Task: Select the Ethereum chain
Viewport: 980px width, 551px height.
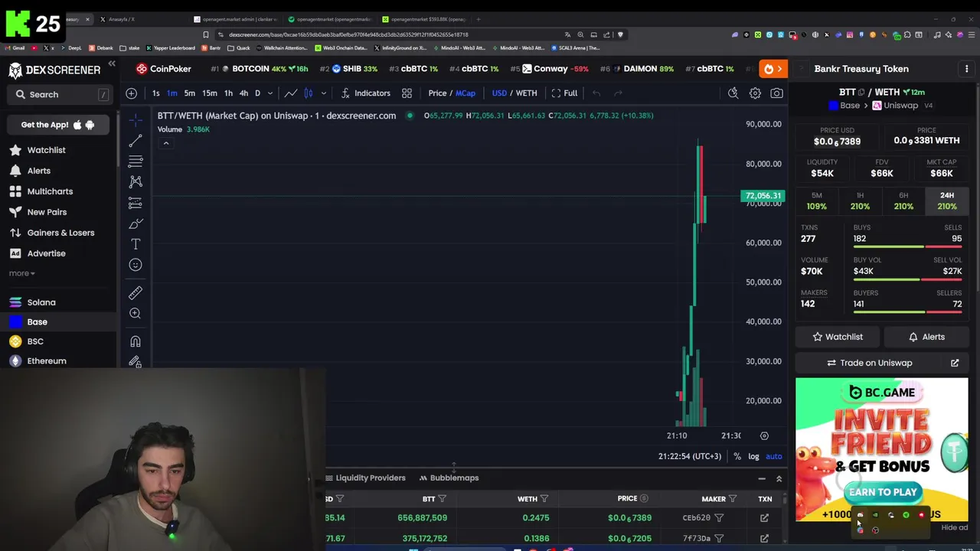Action: [x=47, y=361]
